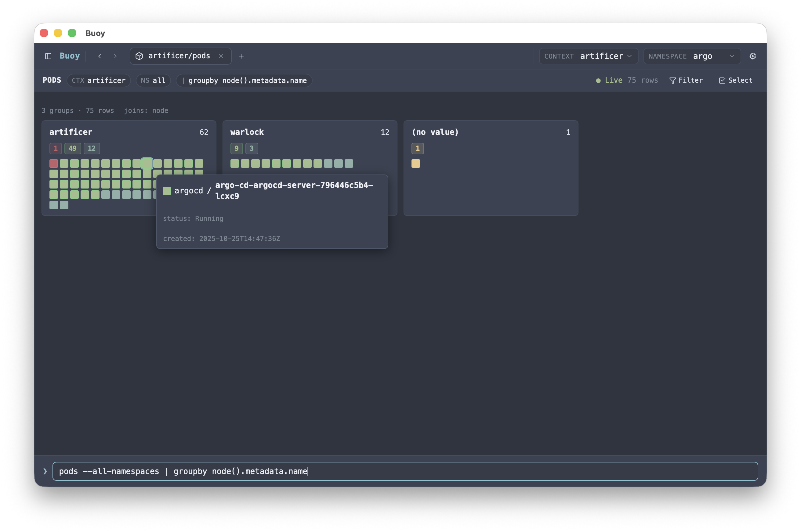Click the yellow badge '1' in (no value)
Image resolution: width=801 pixels, height=532 pixels.
pos(418,148)
